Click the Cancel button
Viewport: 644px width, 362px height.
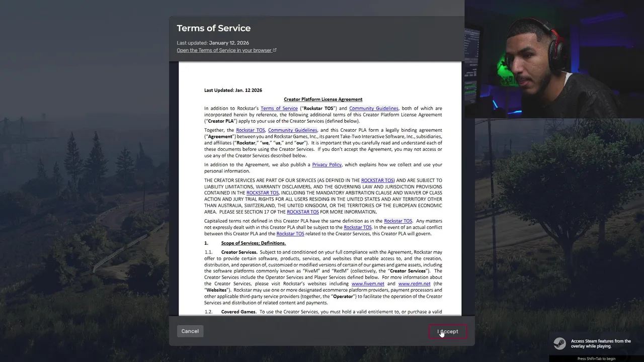click(x=190, y=331)
